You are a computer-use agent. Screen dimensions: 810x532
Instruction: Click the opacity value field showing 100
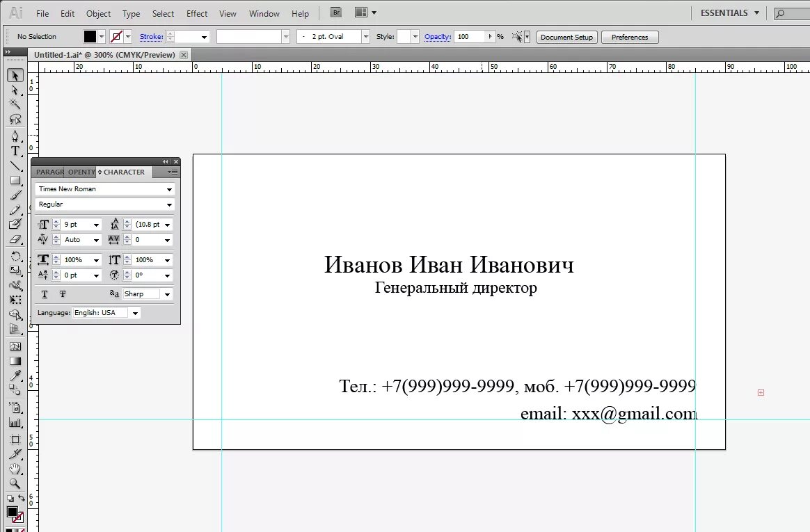(x=470, y=37)
